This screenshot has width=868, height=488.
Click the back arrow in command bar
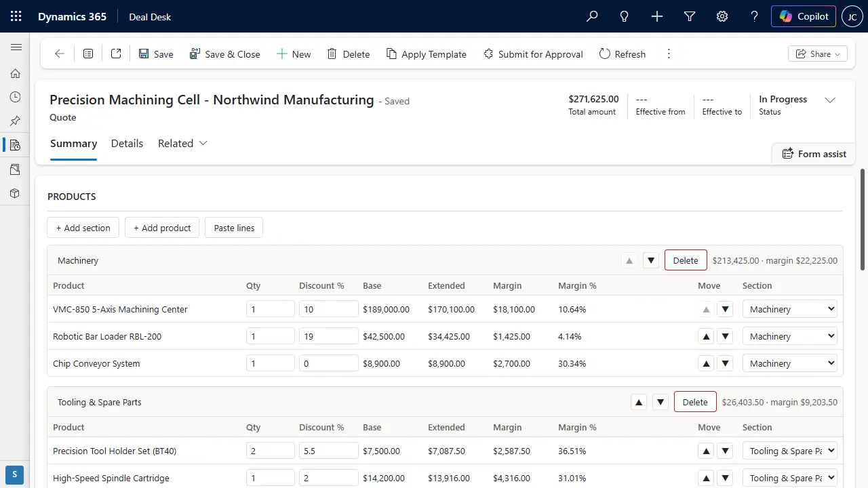pos(60,54)
